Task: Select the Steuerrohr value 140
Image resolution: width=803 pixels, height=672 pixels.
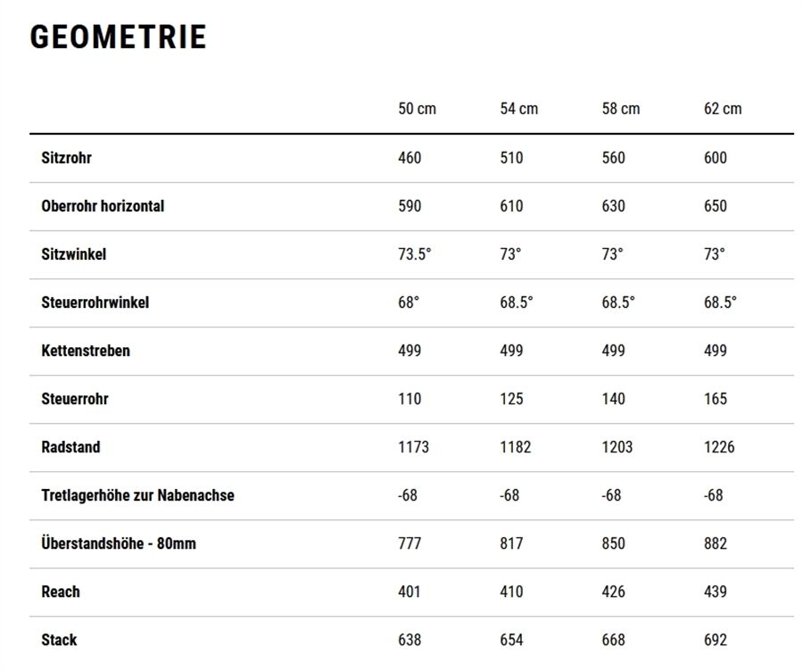Action: [614, 399]
